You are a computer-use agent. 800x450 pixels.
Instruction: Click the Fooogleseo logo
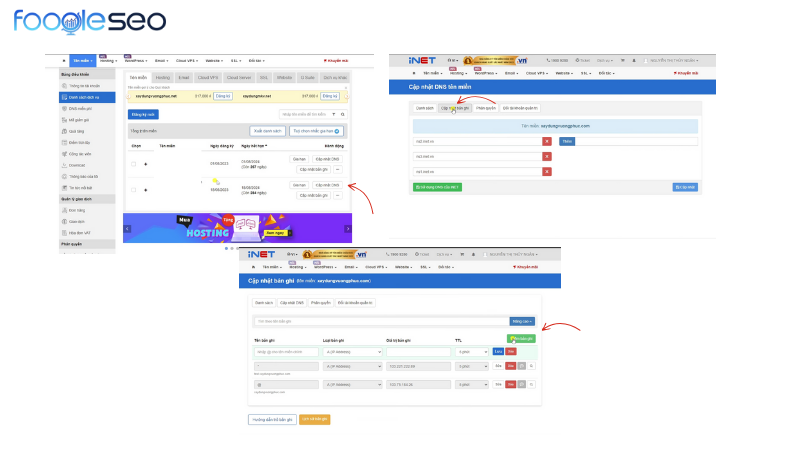click(90, 21)
